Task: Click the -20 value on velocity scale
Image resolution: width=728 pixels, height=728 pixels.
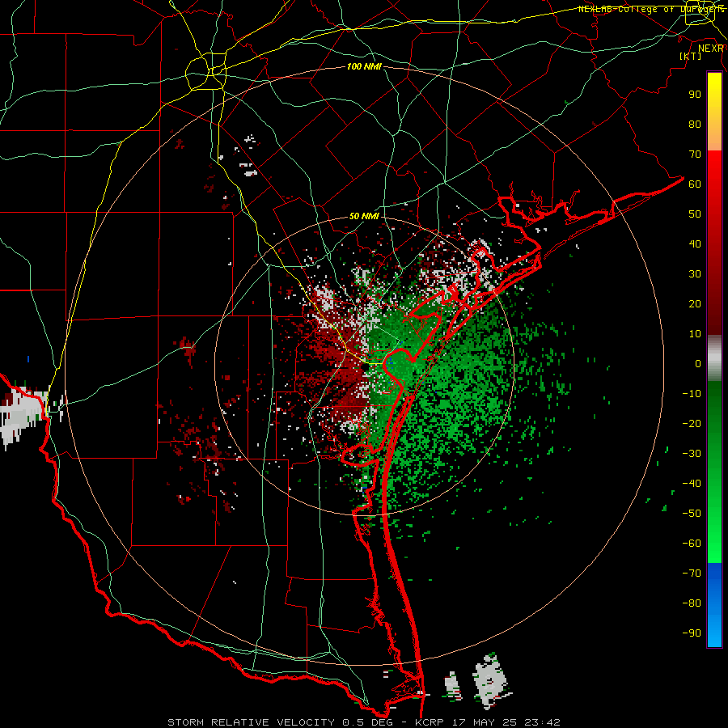Action: coord(692,423)
